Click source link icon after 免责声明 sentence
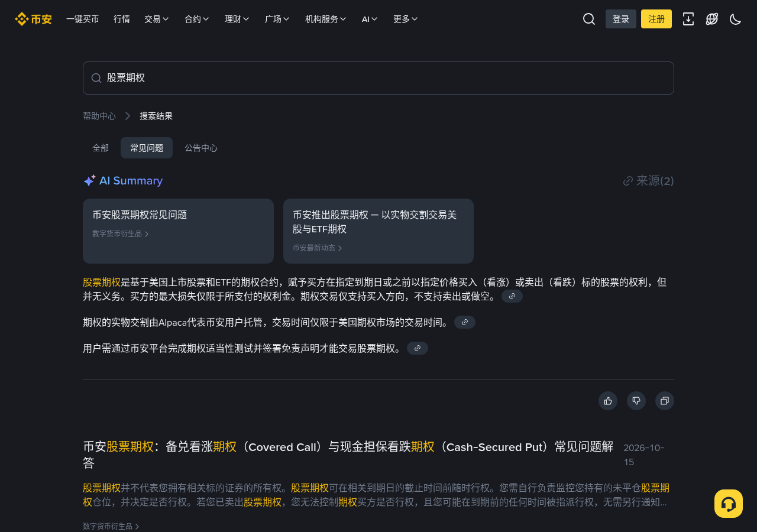This screenshot has width=757, height=532. pos(418,348)
